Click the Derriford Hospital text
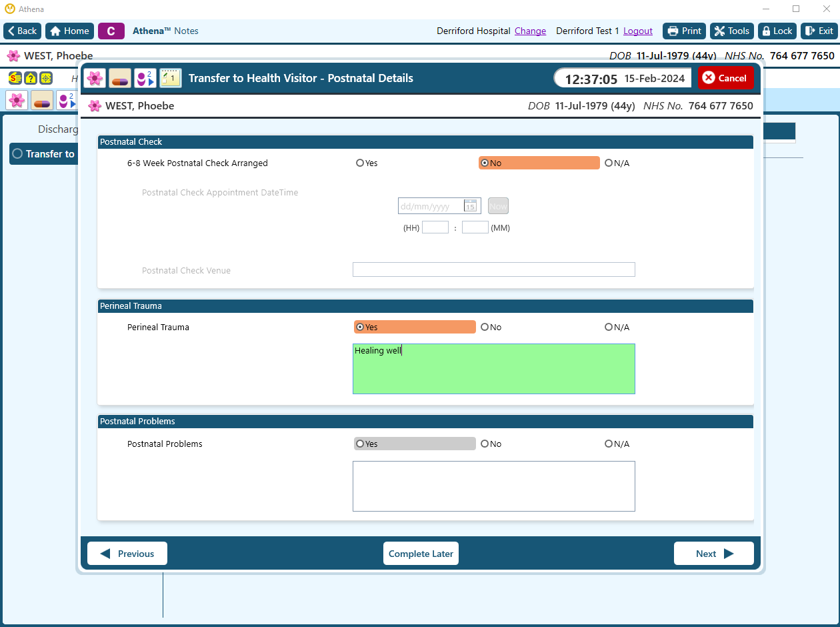This screenshot has width=840, height=627. click(473, 31)
